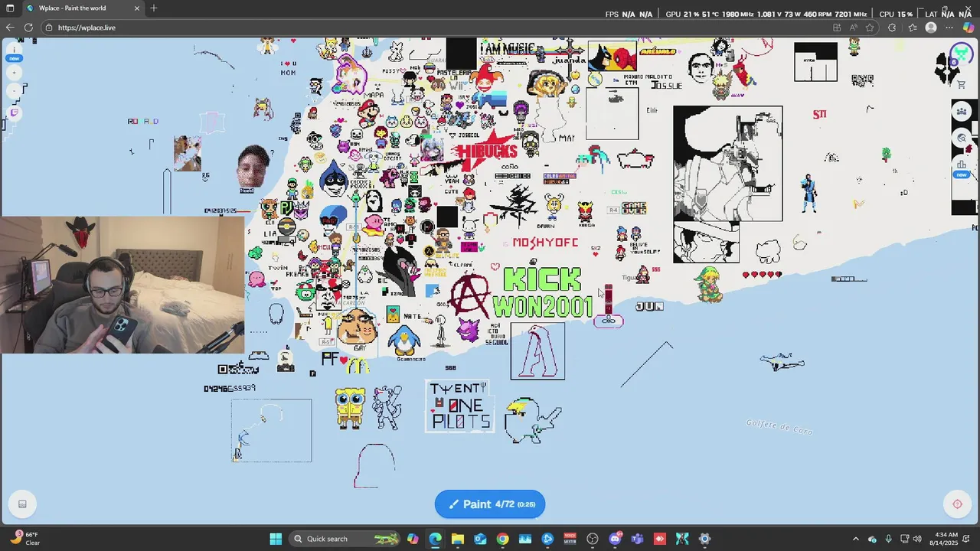980x551 pixels.
Task: Close the Wplace tab
Action: pyautogui.click(x=137, y=8)
